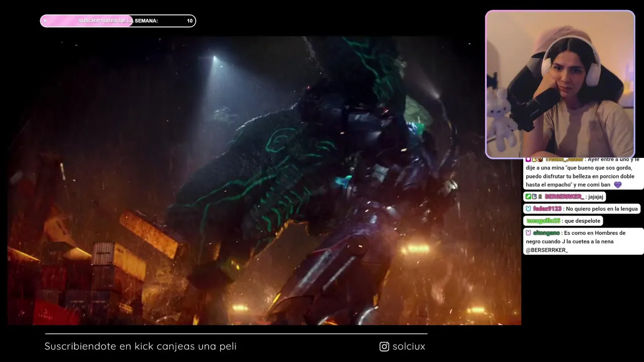
Task: Click the Instagram logo icon beside solciux
Action: pos(384,346)
